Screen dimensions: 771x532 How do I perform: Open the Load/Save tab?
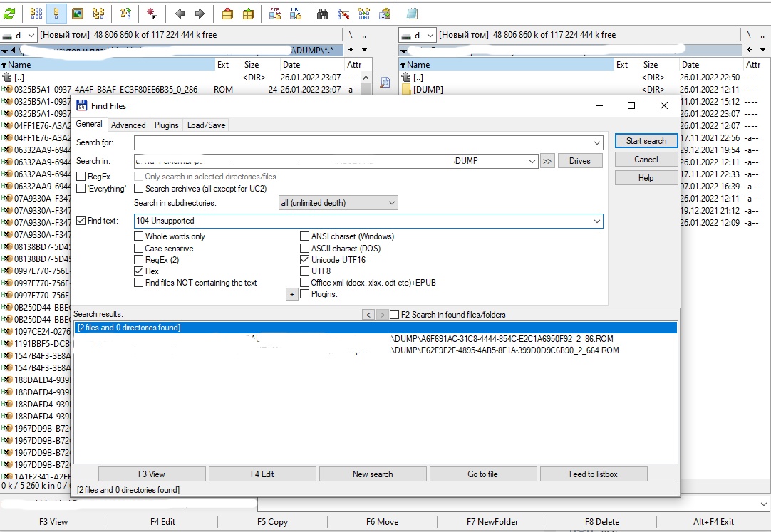[x=206, y=125]
